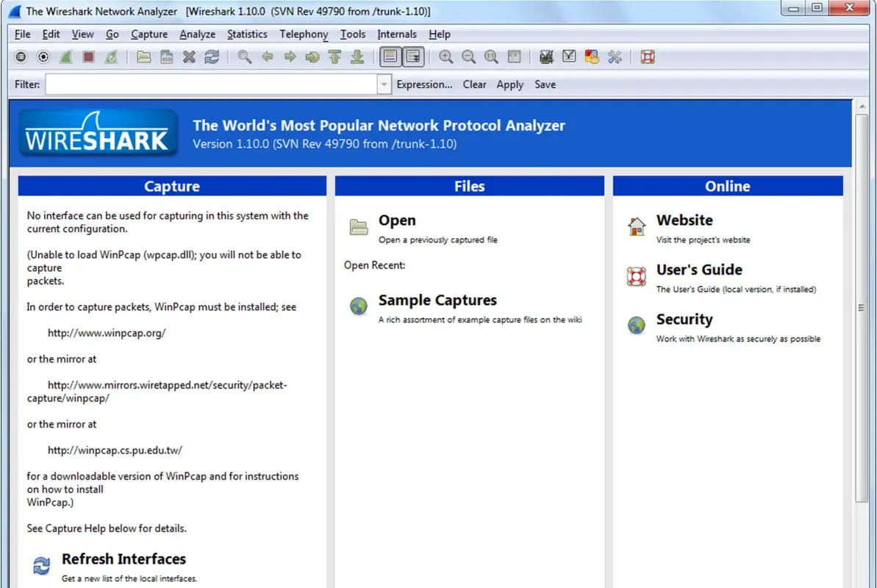Click the Refresh Interfaces link
877x588 pixels.
pyautogui.click(x=124, y=559)
